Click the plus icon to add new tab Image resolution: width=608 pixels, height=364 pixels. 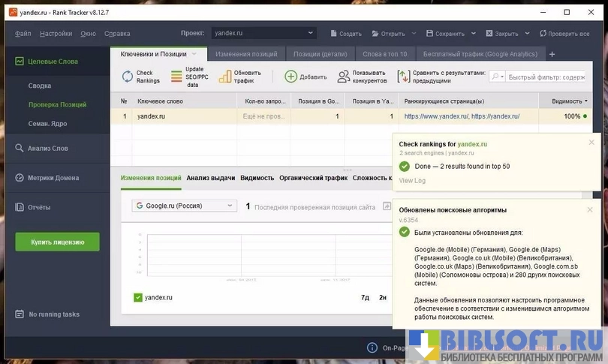point(552,54)
